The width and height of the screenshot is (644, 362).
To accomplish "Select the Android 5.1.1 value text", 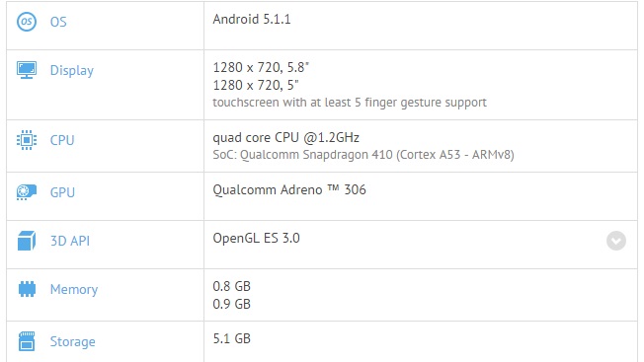I will [x=252, y=20].
